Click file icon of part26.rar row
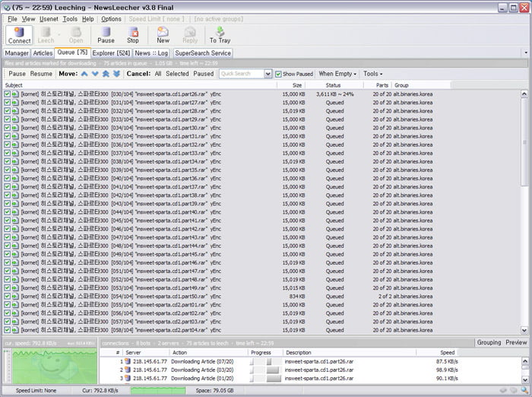532x397 pixels. pos(15,94)
